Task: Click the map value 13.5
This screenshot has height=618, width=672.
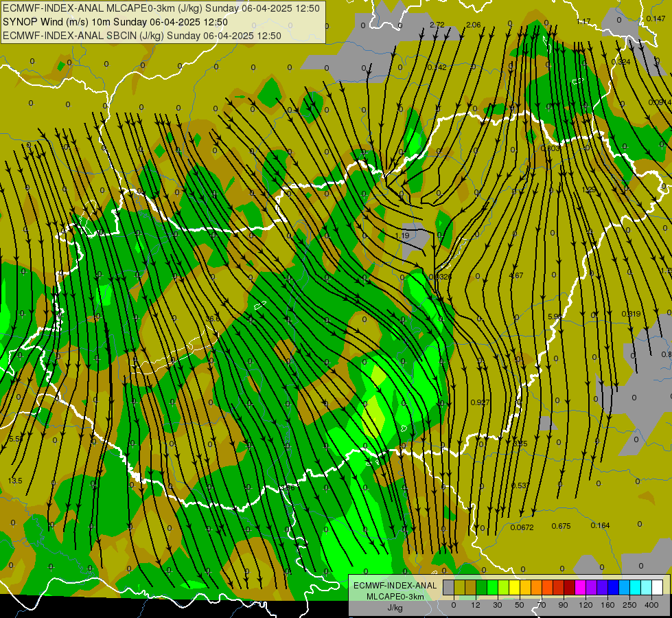Action: pos(15,481)
